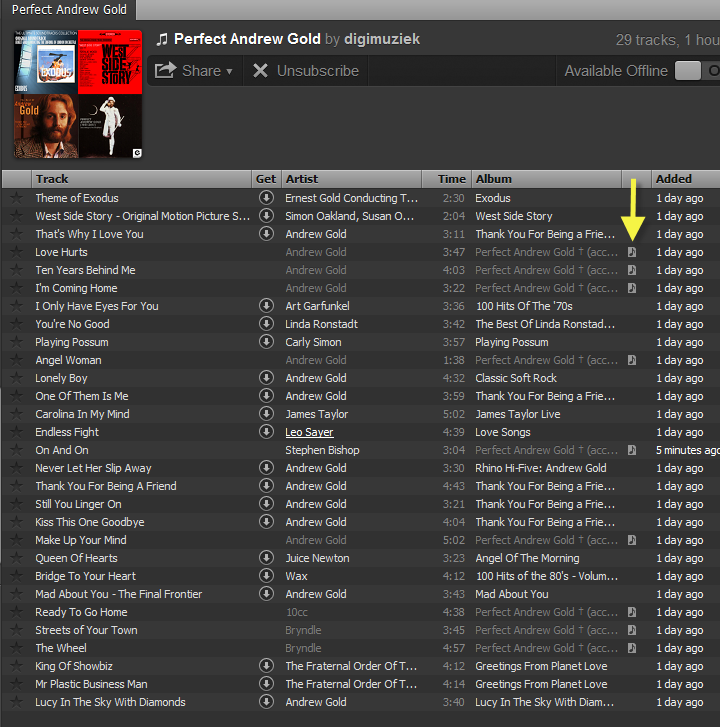Toggle the star on Streets of Your Town

click(x=17, y=630)
